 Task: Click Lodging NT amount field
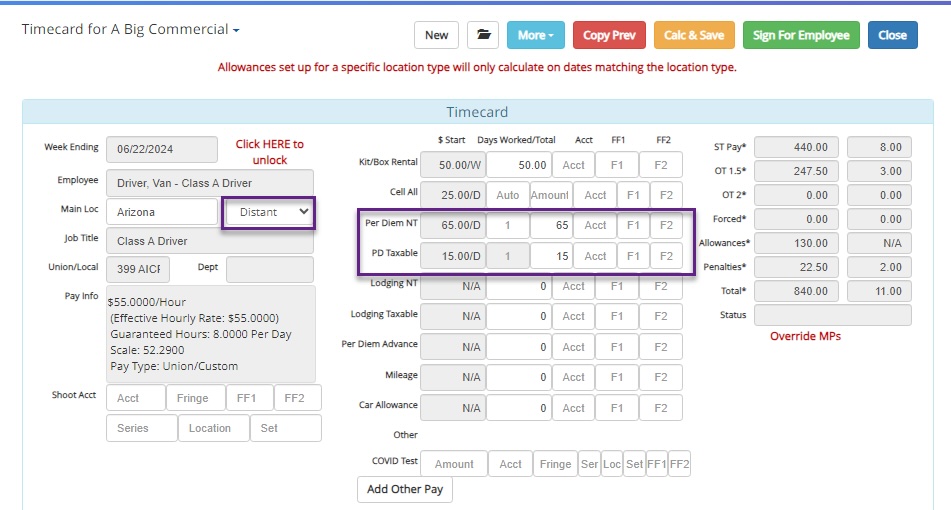tap(519, 286)
